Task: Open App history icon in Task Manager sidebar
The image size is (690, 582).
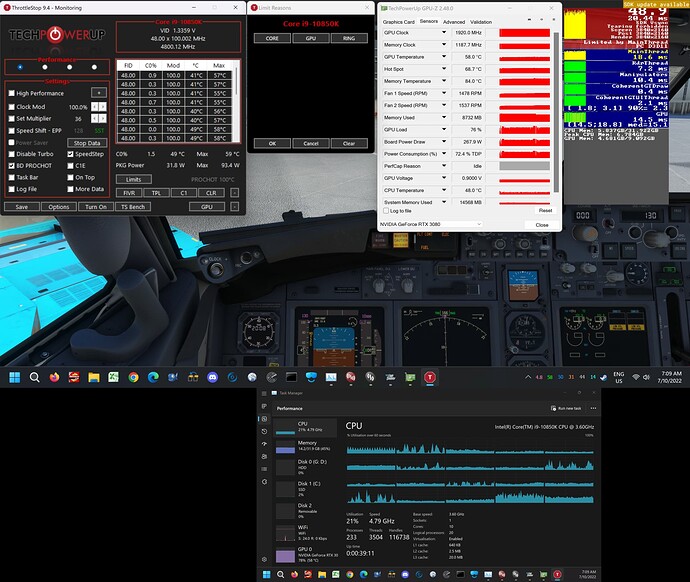Action: click(264, 432)
